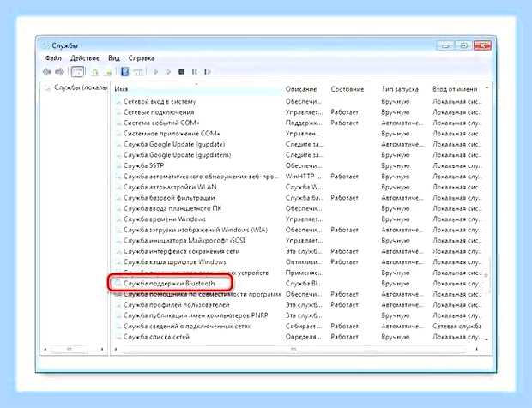This screenshot has width=532, height=408.
Task: Select Служба поддержки Bluetooth service
Action: pos(169,284)
